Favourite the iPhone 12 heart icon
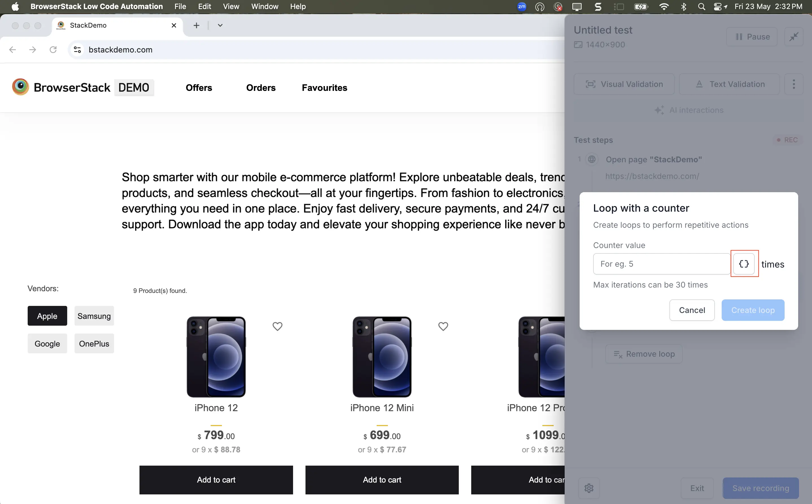This screenshot has height=504, width=812. 278,326
